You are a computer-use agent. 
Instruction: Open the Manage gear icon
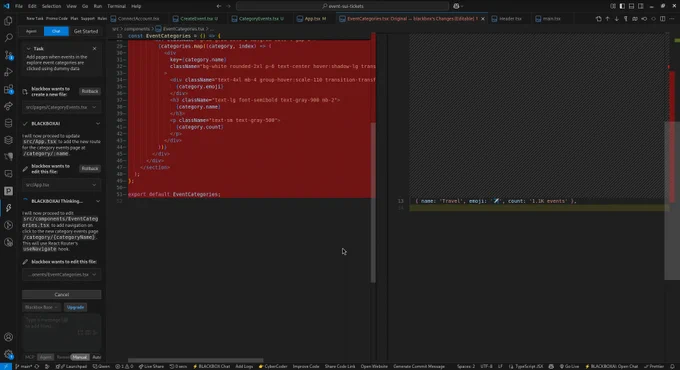tap(8, 354)
